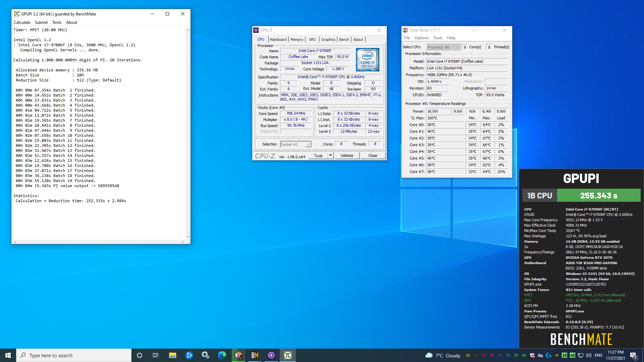This screenshot has width=644, height=362.
Task: Switch to the Mainboard tab in CPU-Z
Action: click(278, 40)
